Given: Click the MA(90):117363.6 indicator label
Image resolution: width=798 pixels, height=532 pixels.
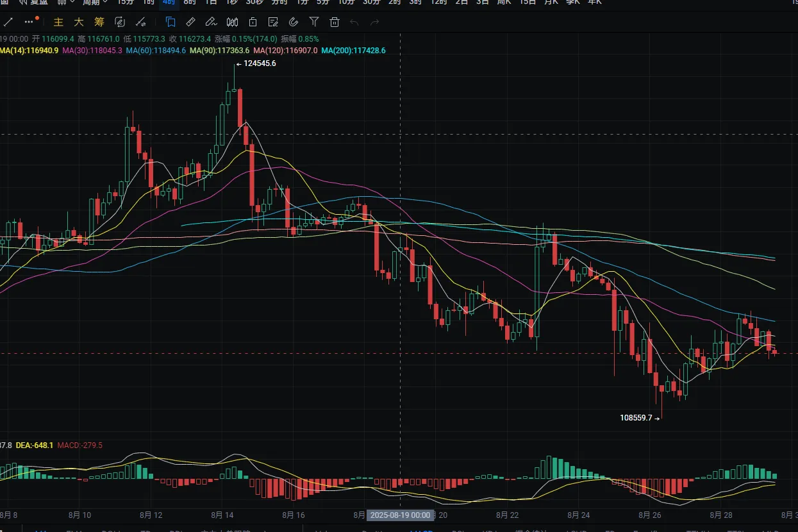Looking at the screenshot, I should (220, 50).
